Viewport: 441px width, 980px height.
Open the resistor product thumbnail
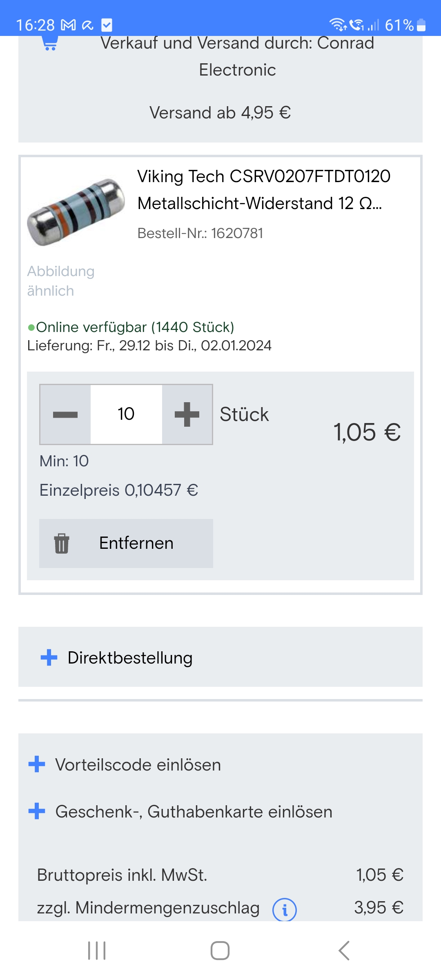coord(76,212)
